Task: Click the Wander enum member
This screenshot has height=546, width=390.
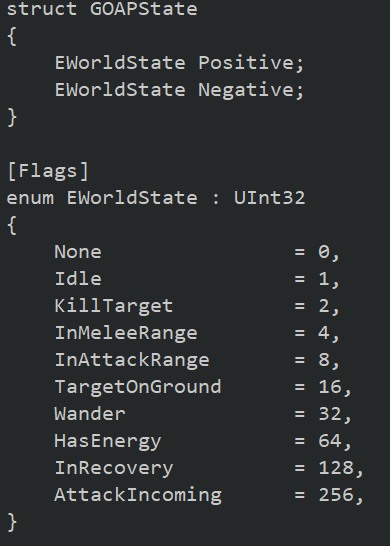Action: point(90,414)
